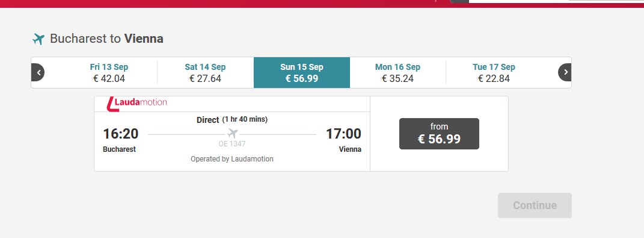The image size is (644, 238).
Task: Click the € 27.64 price on Saturday
Action: [x=206, y=78]
